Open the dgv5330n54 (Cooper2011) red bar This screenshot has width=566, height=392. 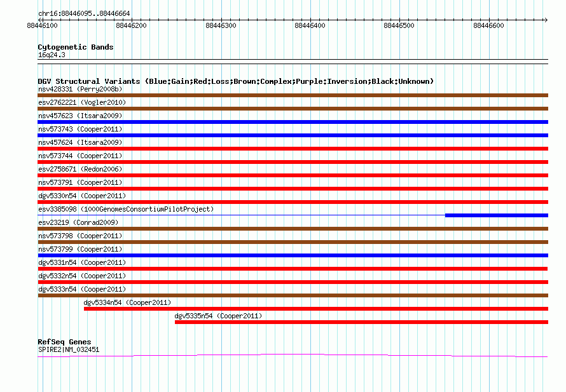293,202
